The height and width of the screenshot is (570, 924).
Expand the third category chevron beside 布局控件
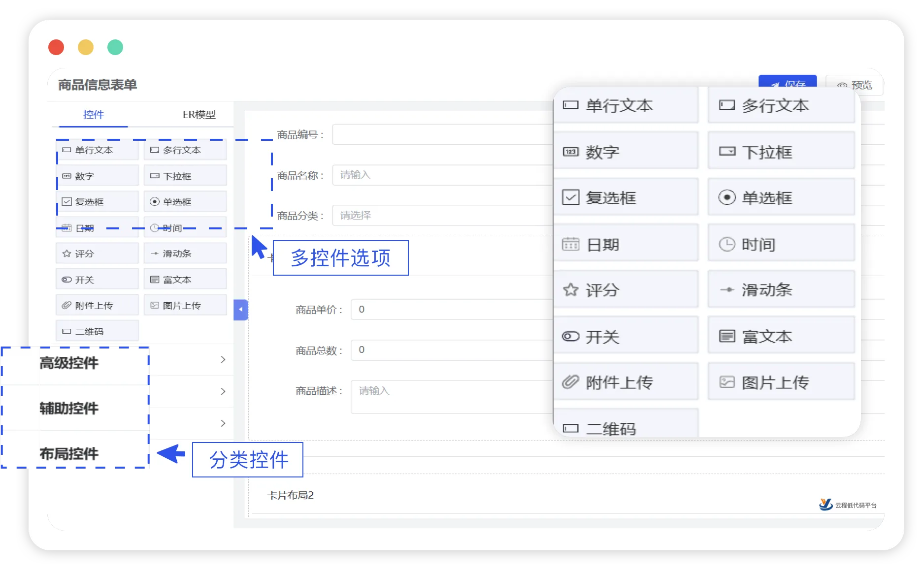(223, 423)
